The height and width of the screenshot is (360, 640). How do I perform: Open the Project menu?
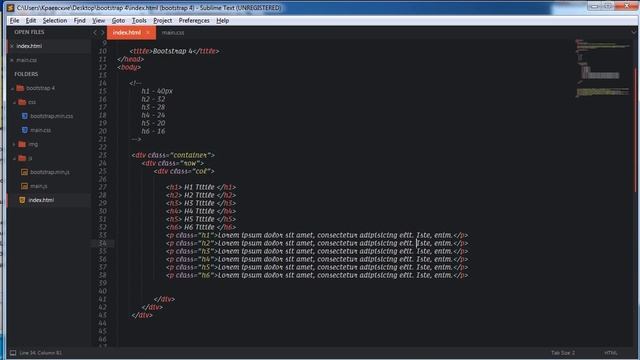pyautogui.click(x=162, y=20)
